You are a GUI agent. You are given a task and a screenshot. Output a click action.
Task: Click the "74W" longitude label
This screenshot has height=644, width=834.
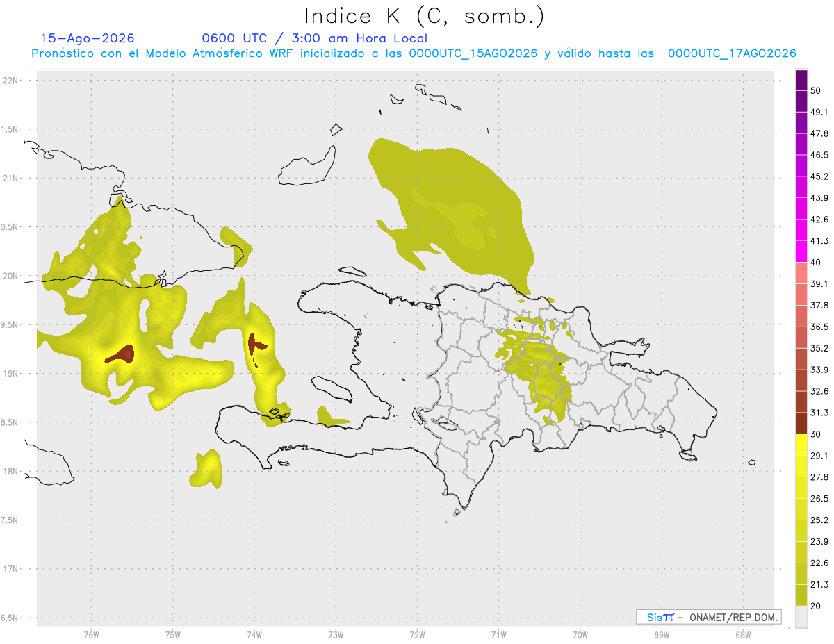(x=254, y=634)
